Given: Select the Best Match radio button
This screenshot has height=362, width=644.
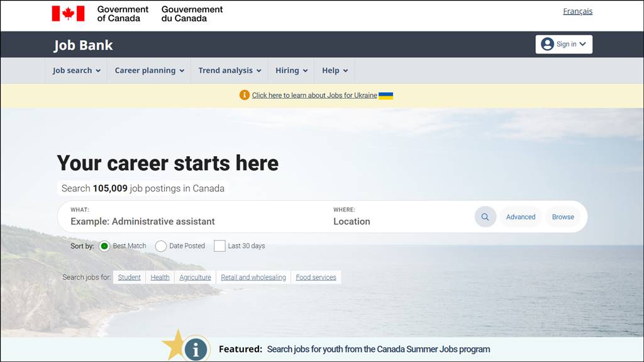Looking at the screenshot, I should tap(104, 246).
